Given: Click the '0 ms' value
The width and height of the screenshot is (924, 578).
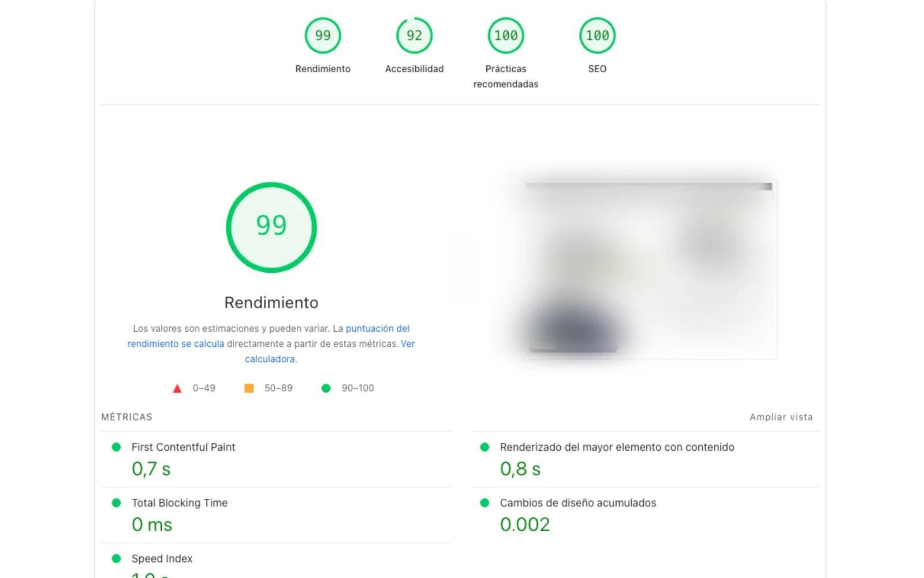Looking at the screenshot, I should (152, 524).
